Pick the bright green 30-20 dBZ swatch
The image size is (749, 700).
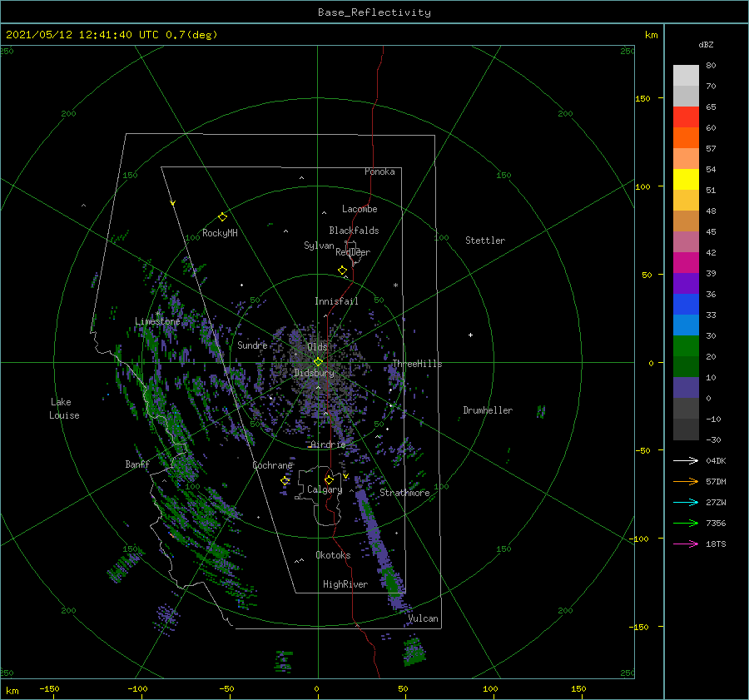(x=686, y=346)
